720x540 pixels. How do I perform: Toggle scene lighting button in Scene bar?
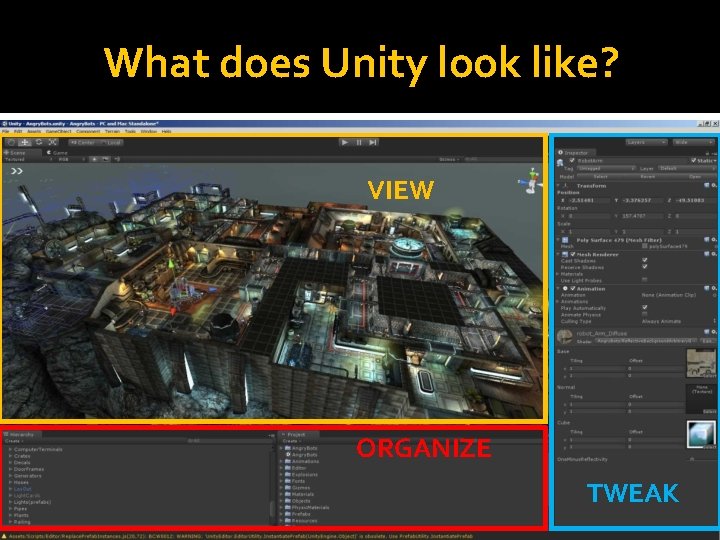tap(95, 159)
